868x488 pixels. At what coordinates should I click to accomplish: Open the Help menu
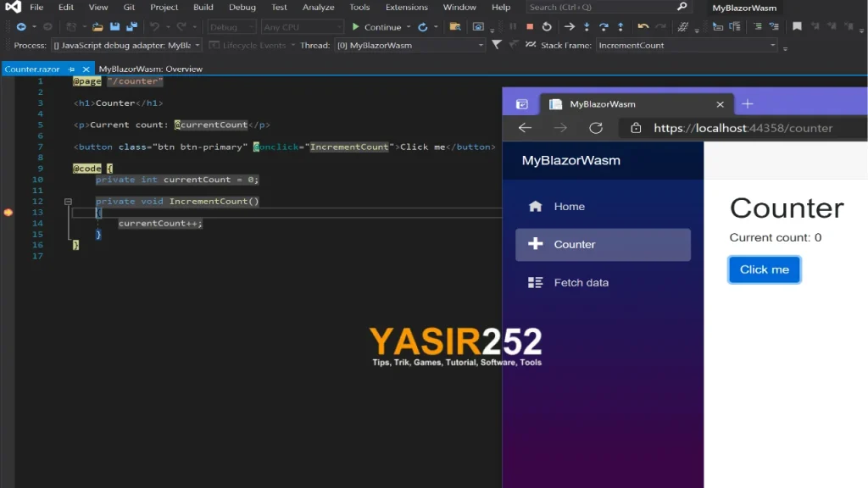tap(501, 7)
